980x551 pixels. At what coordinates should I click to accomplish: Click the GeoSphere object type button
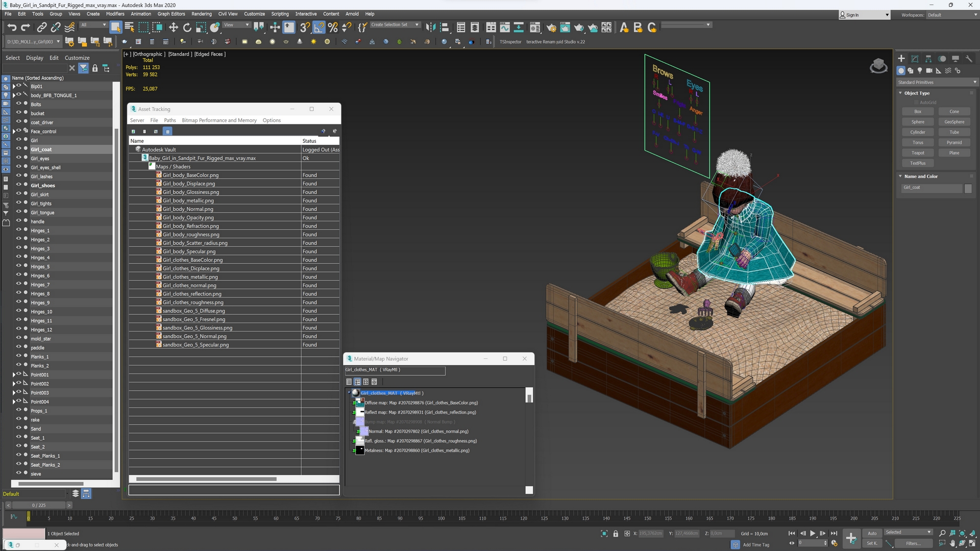point(954,122)
